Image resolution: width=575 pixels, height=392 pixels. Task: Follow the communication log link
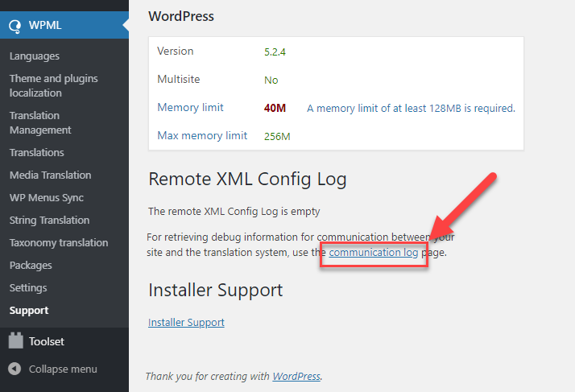374,252
